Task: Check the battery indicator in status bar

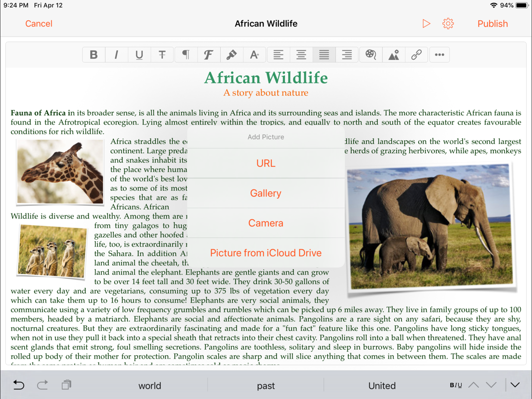Action: pyautogui.click(x=521, y=5)
